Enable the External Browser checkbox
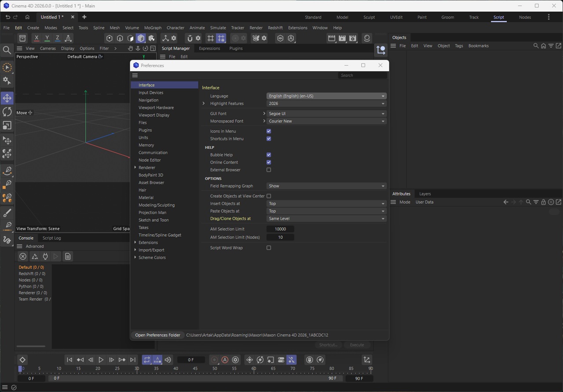 click(x=269, y=170)
